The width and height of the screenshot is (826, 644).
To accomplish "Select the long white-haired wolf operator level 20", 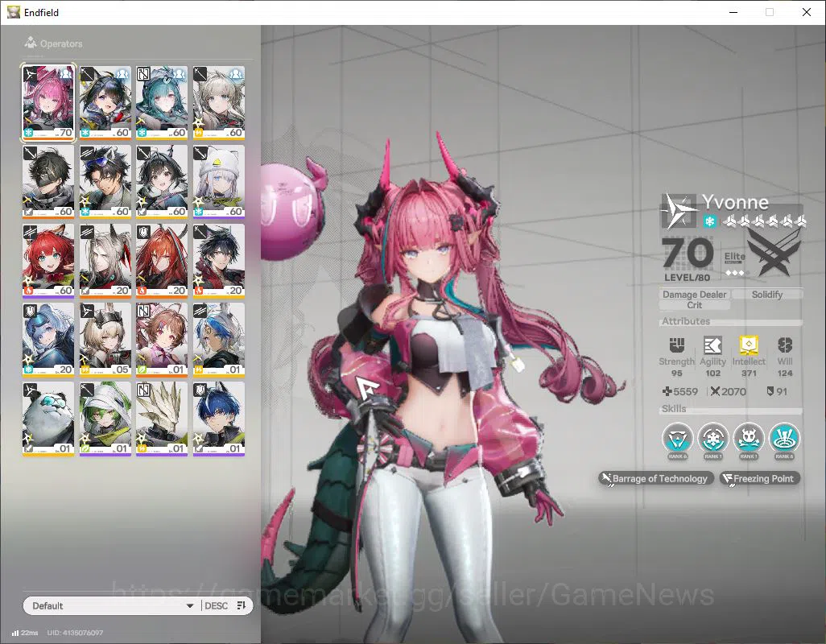I will pyautogui.click(x=105, y=261).
